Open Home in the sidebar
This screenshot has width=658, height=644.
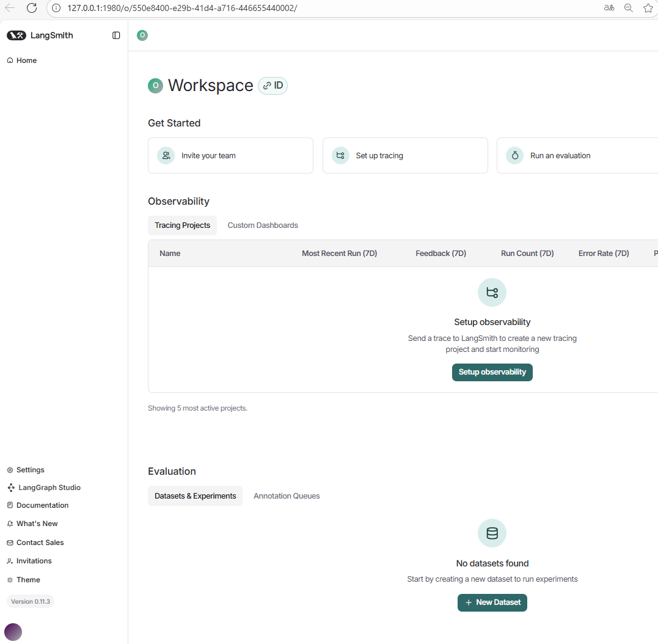click(x=26, y=60)
